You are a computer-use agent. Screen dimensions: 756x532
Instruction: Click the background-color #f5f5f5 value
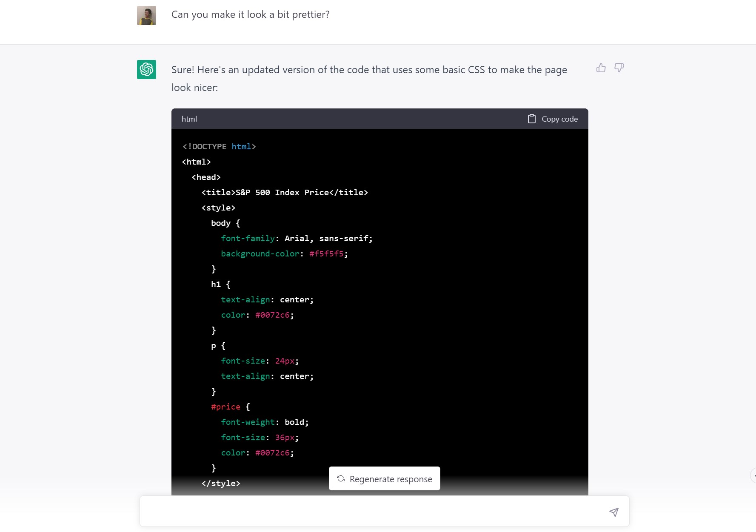(326, 254)
